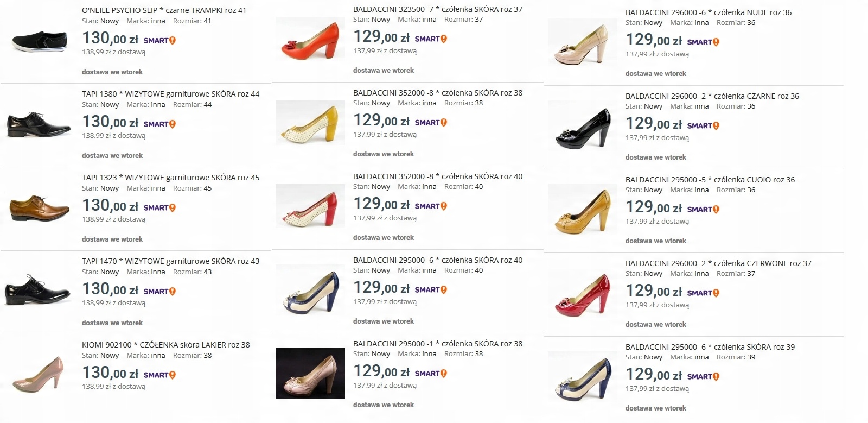This screenshot has width=868, height=423.
Task: Click SMART badge on KIOMI 902100 listing
Action: (159, 375)
